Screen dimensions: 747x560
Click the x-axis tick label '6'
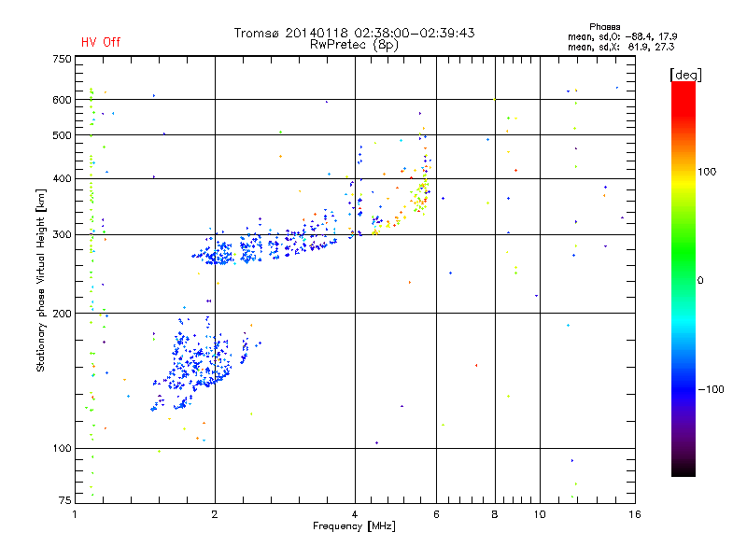[x=436, y=514]
